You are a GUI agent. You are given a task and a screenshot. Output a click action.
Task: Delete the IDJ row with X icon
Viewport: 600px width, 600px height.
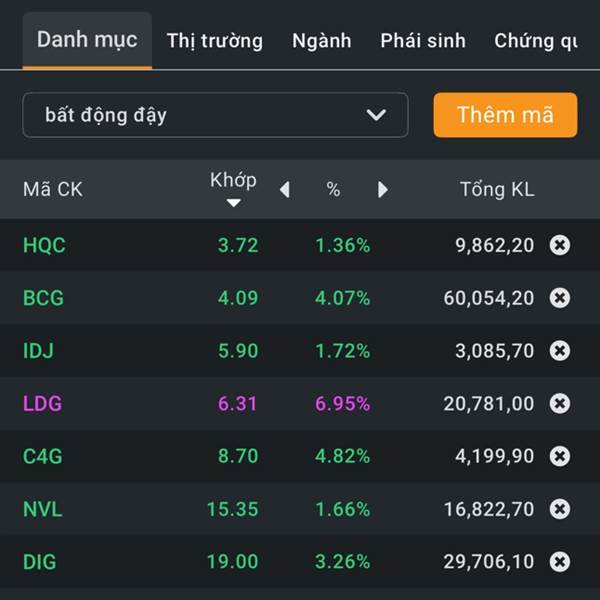[x=559, y=351]
